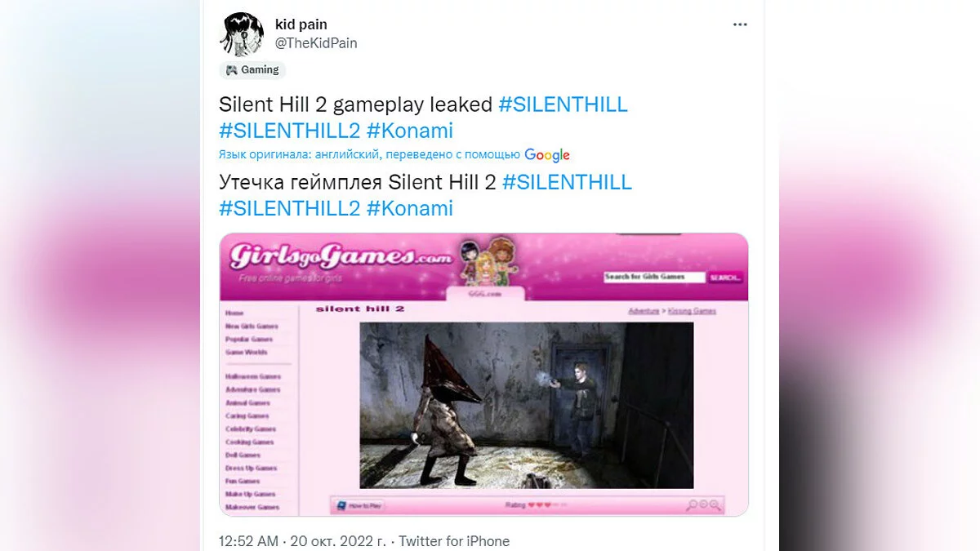Open Halloween Games in sidebar menu

click(x=253, y=377)
